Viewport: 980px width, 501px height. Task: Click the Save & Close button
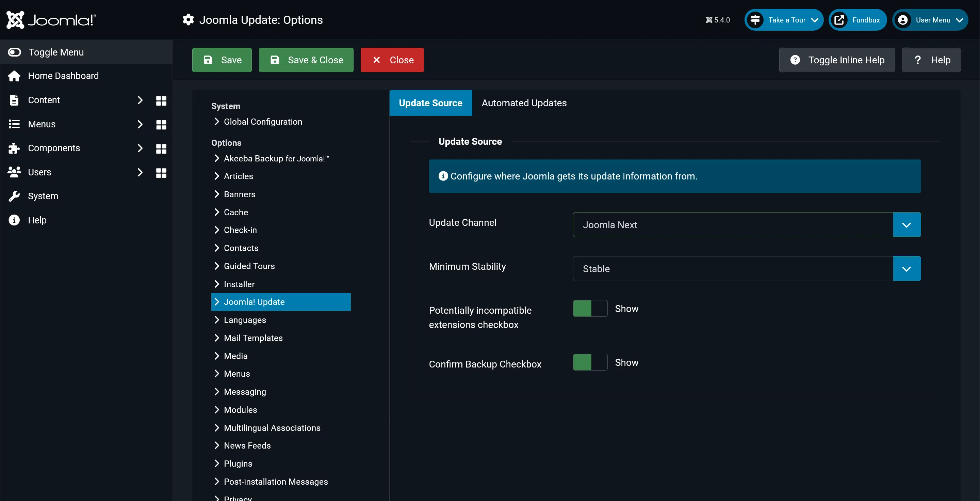tap(306, 60)
